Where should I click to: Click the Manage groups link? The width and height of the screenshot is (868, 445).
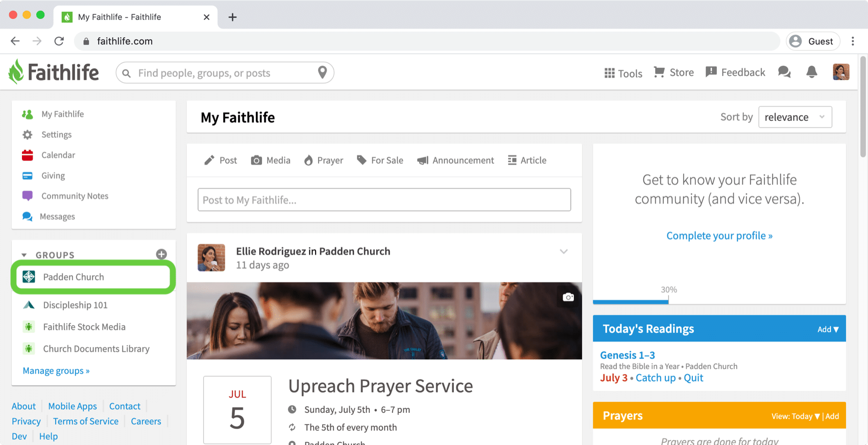click(56, 371)
